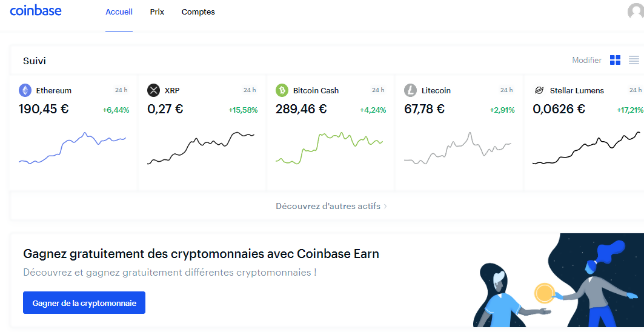Open the Bitcoin Cash price chart
The width and height of the screenshot is (644, 332).
coord(329,148)
